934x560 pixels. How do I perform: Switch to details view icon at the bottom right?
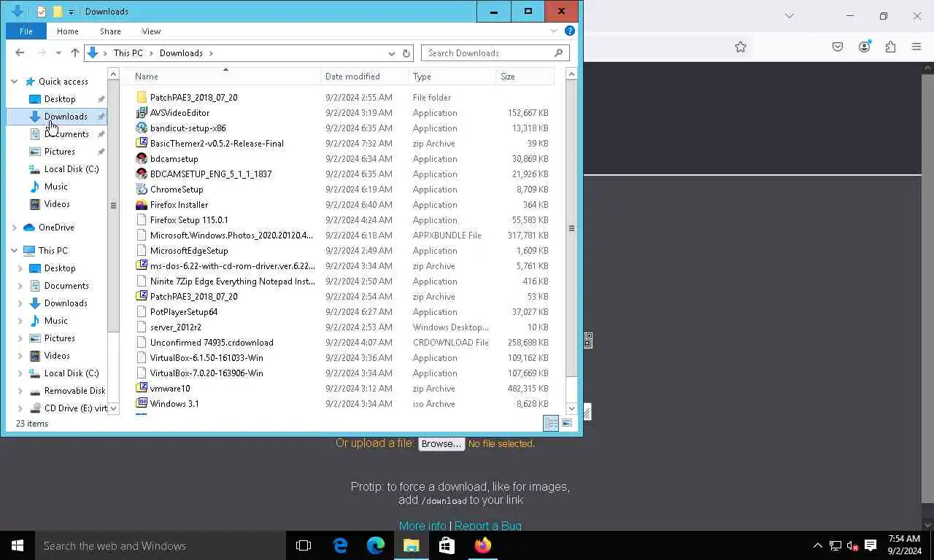pyautogui.click(x=551, y=424)
